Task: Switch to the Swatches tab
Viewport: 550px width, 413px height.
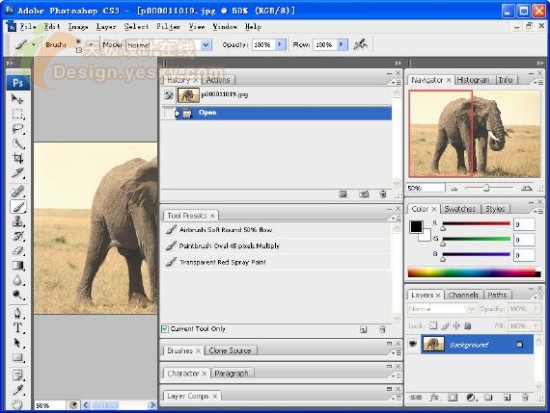Action: point(460,209)
